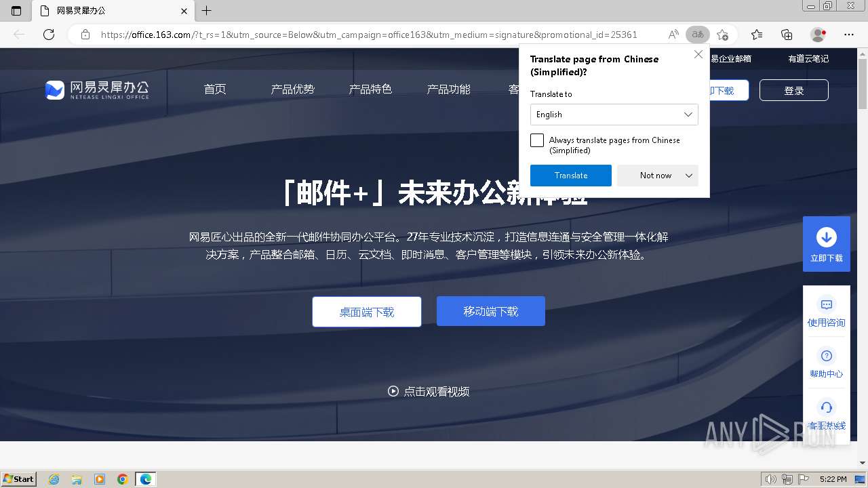Open media player taskbar icon
The width and height of the screenshot is (868, 488).
click(x=100, y=479)
